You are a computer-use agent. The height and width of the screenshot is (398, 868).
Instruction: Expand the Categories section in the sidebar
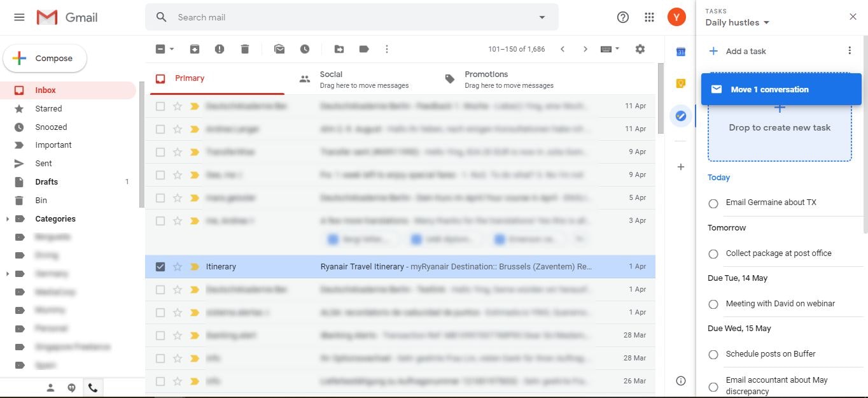pos(8,219)
